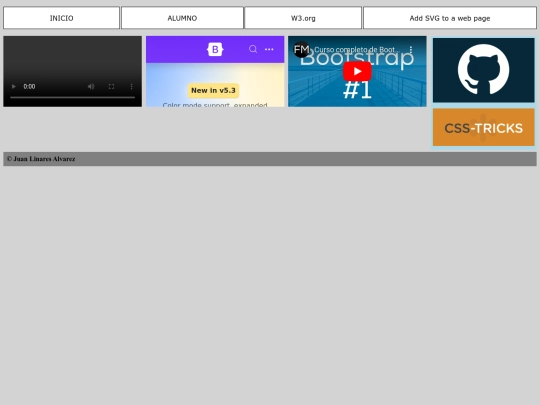The width and height of the screenshot is (540, 405).
Task: Open video player more options menu
Action: (132, 86)
